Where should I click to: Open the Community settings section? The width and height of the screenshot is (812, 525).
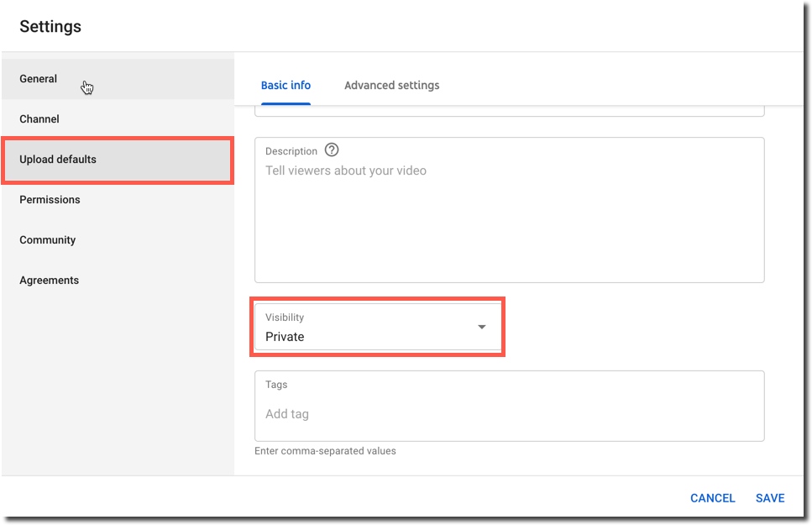118,240
